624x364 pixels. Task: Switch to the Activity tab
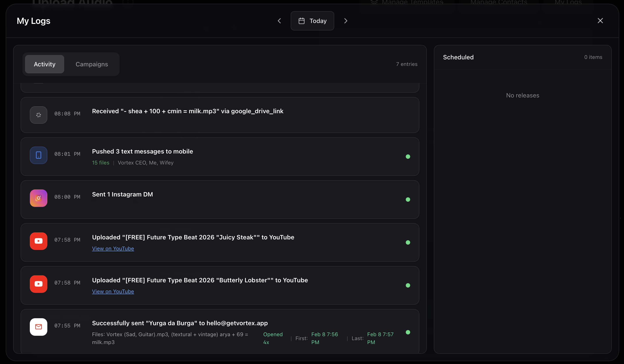[44, 64]
